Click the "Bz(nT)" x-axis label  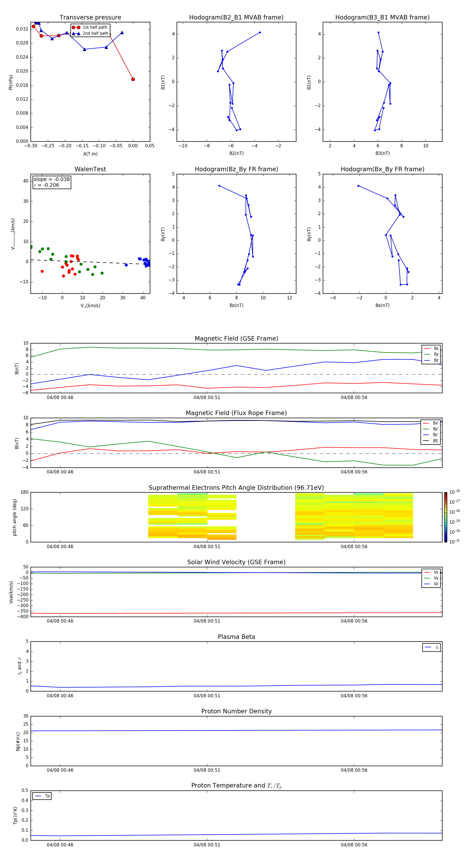236,306
